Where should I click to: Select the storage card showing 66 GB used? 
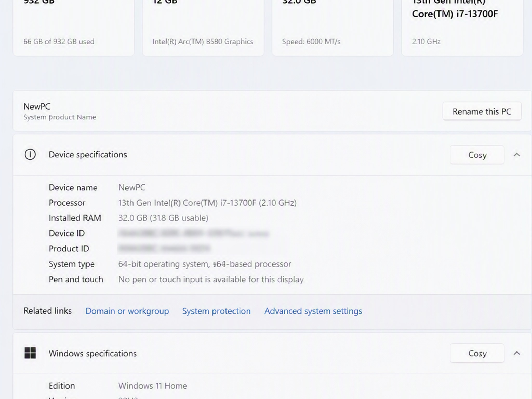pos(74,28)
